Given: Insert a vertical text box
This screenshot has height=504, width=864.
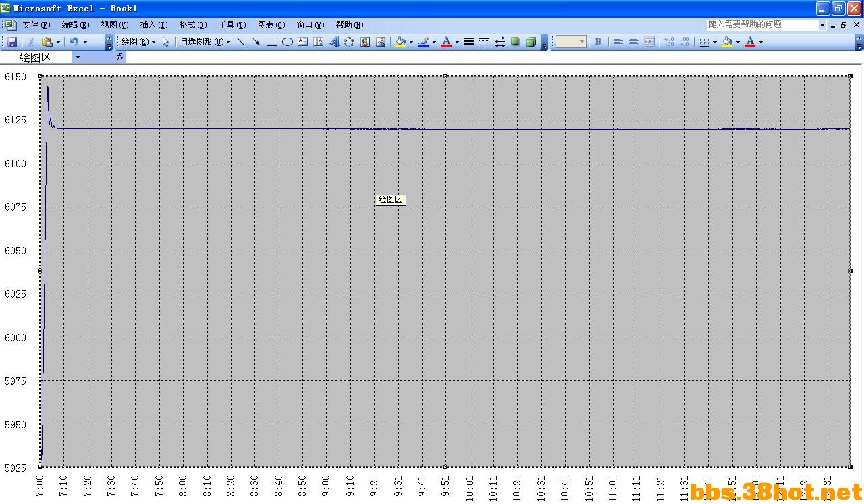Looking at the screenshot, I should (318, 42).
